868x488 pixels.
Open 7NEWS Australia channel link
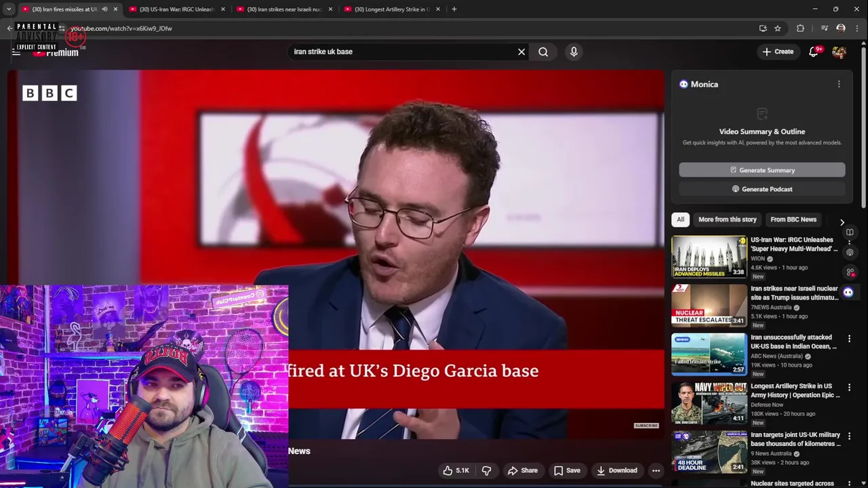[771, 307]
